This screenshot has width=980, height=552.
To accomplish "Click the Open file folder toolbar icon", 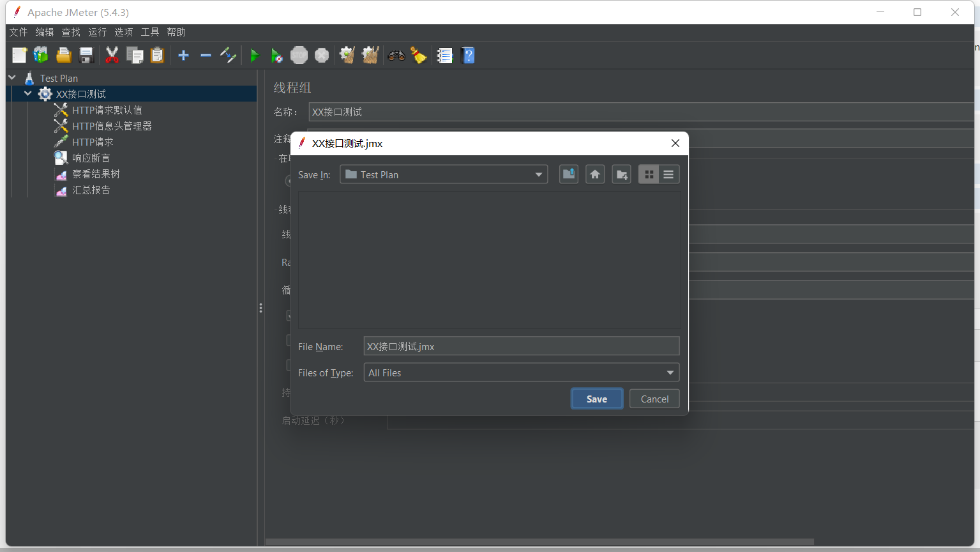I will click(x=64, y=56).
